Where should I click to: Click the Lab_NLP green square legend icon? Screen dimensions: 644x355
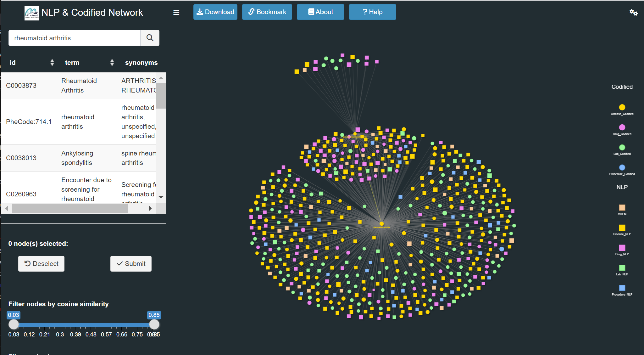[622, 268]
